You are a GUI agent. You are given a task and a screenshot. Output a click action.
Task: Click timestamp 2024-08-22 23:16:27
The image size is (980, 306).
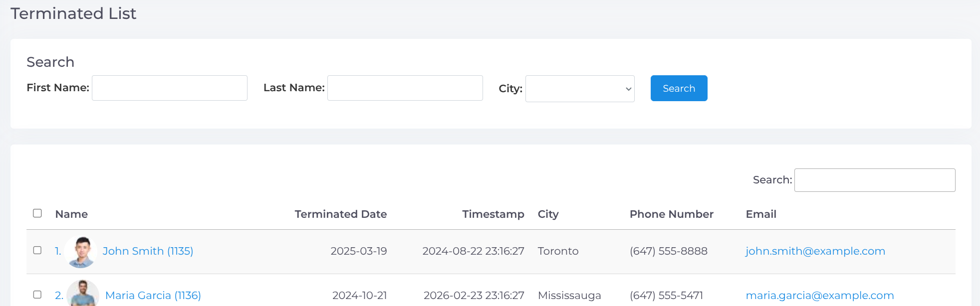pyautogui.click(x=474, y=251)
